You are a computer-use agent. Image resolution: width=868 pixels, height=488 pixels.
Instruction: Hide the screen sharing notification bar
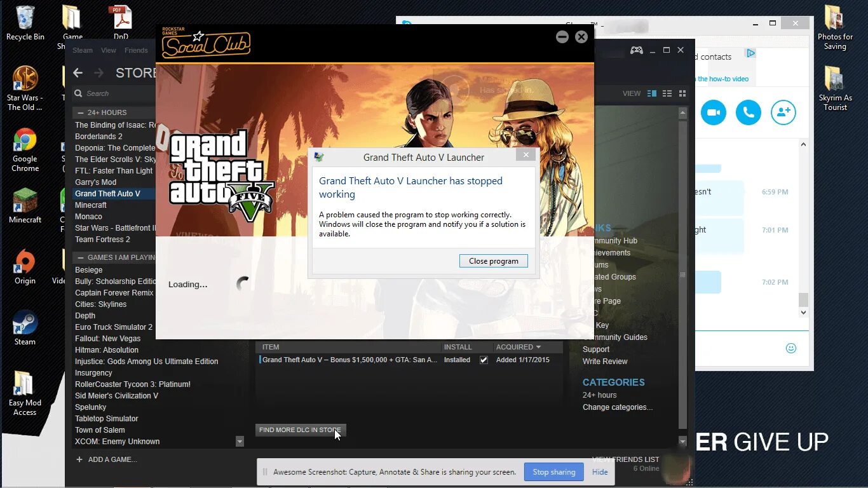pyautogui.click(x=600, y=472)
